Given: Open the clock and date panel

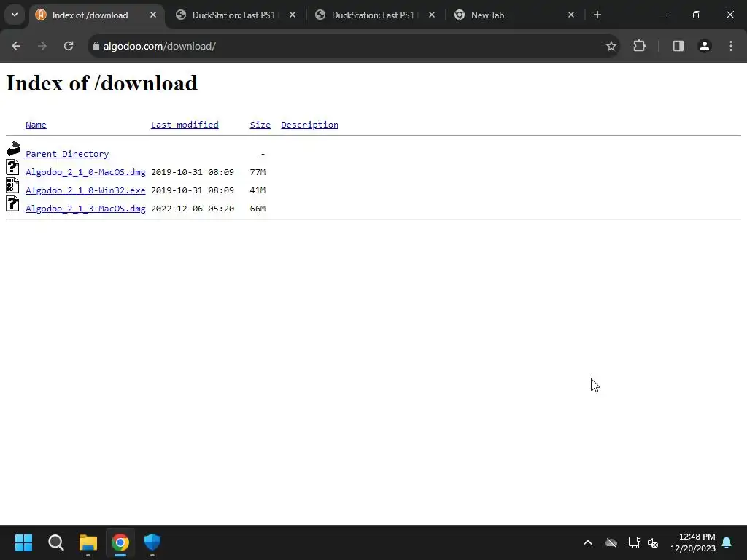Looking at the screenshot, I should [x=693, y=542].
